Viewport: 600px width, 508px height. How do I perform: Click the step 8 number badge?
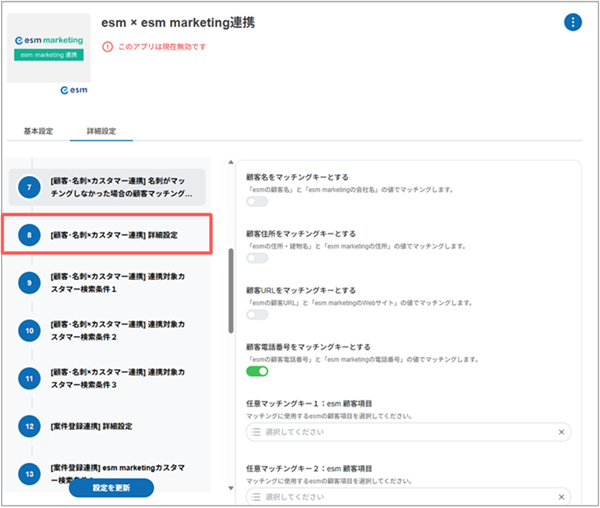31,236
